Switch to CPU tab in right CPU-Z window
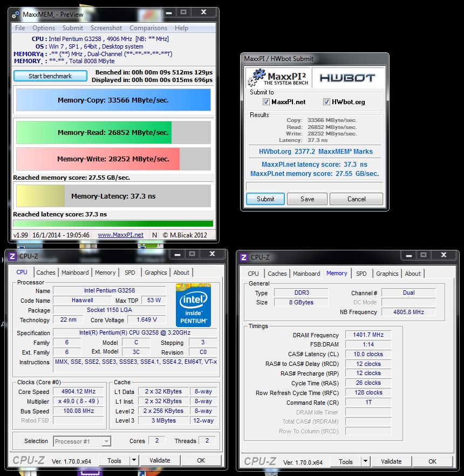Image resolution: width=464 pixels, height=476 pixels. point(253,274)
